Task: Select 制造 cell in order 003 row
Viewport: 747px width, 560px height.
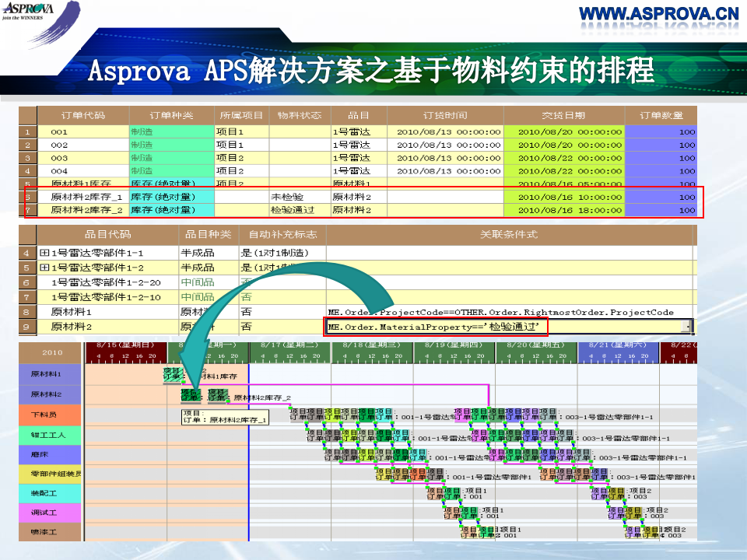Action: click(x=171, y=158)
